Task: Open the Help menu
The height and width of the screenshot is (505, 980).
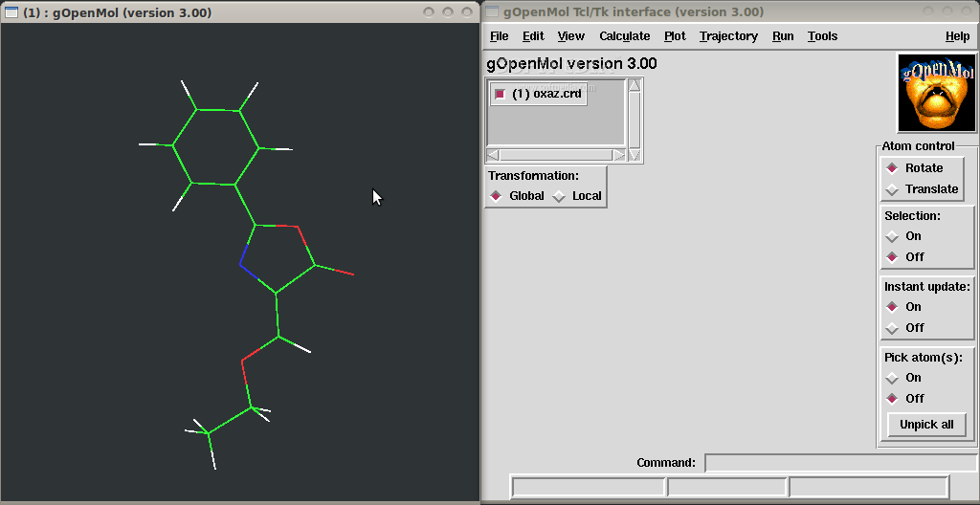Action: (x=957, y=36)
